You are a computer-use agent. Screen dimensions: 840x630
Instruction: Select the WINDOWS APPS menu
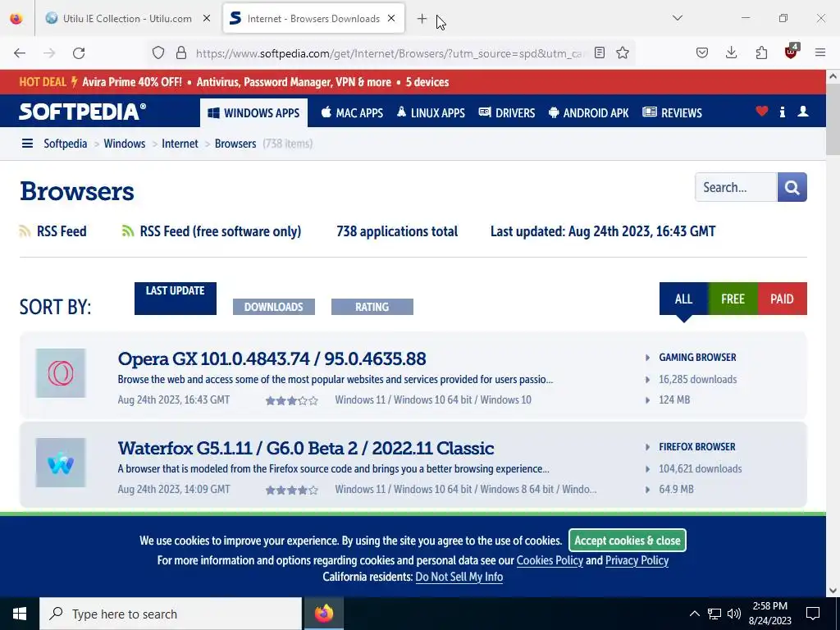(254, 113)
